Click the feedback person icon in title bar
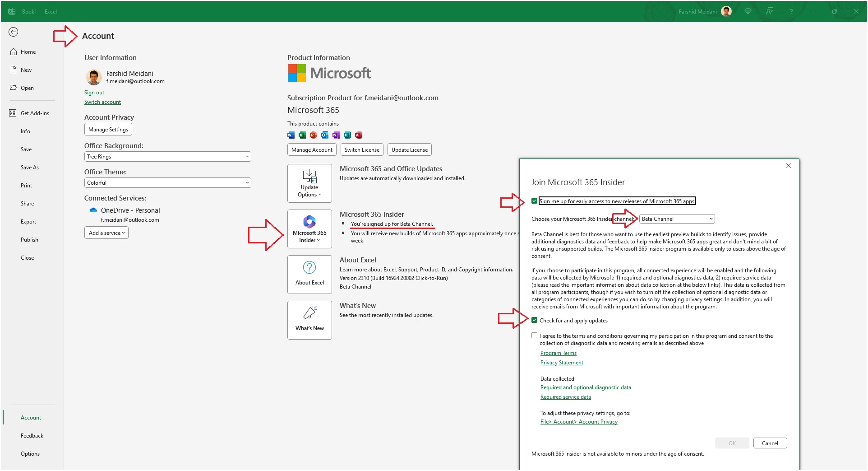 tap(770, 11)
